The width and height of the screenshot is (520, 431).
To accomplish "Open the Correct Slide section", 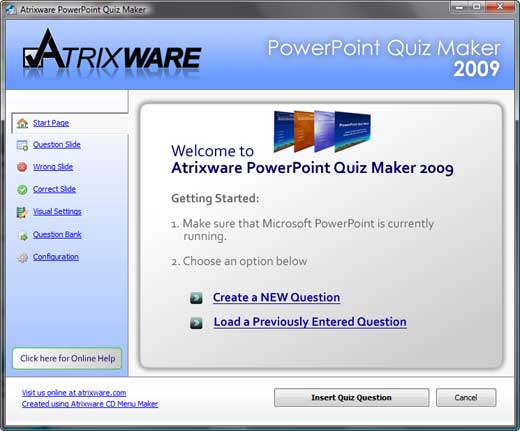I will coord(54,189).
